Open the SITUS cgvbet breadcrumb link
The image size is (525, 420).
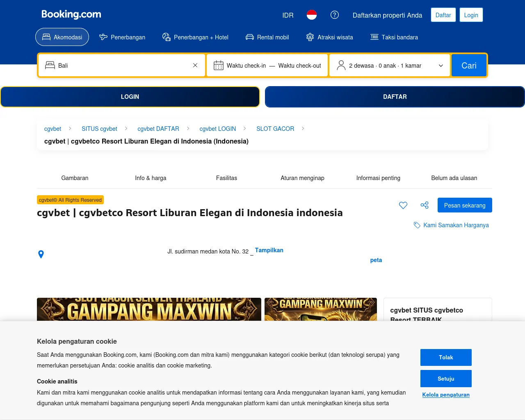[x=99, y=129]
